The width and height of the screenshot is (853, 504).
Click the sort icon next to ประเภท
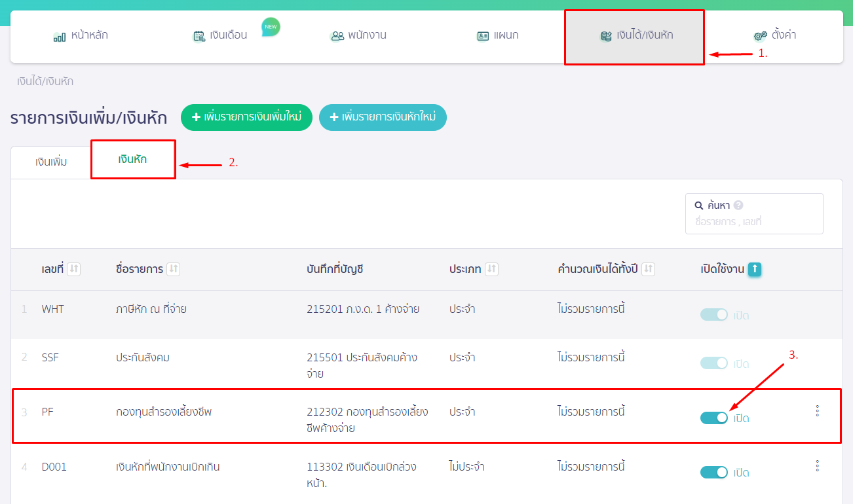point(491,269)
